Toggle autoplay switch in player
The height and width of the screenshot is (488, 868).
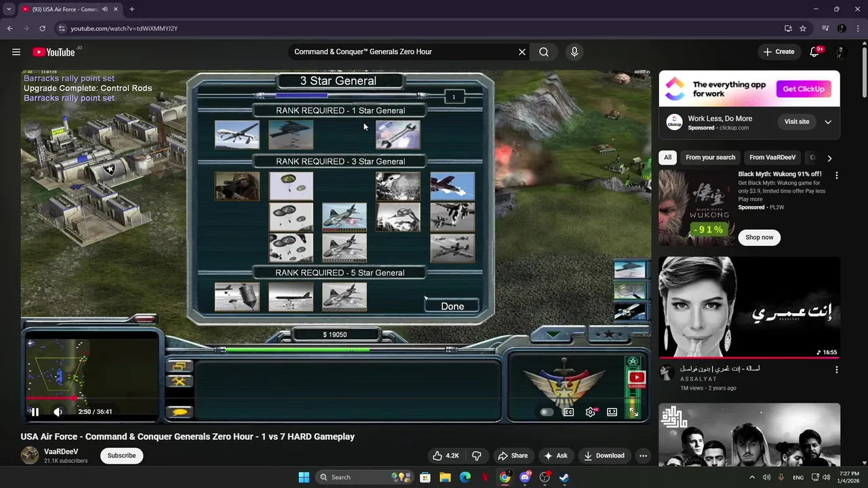[x=547, y=411]
